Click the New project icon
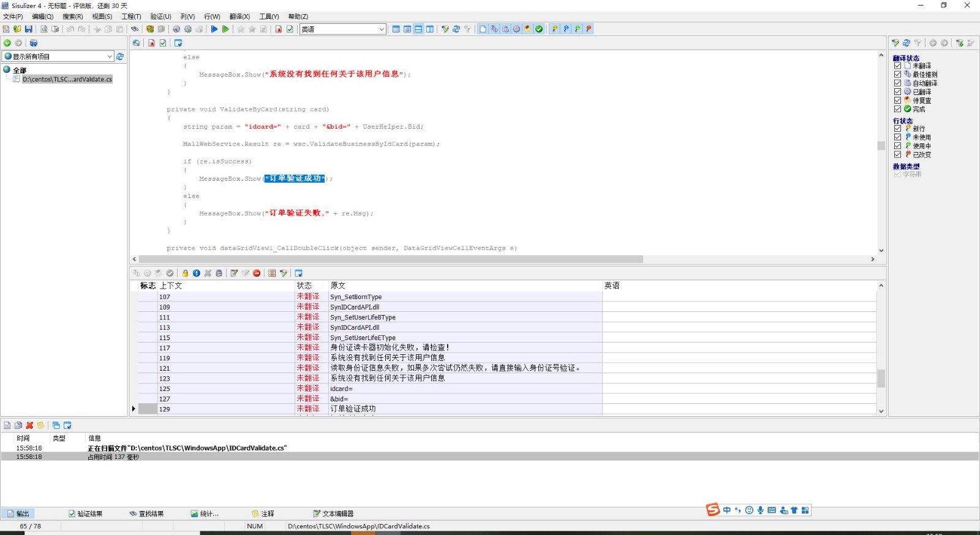The width and height of the screenshot is (980, 535). tap(6, 29)
